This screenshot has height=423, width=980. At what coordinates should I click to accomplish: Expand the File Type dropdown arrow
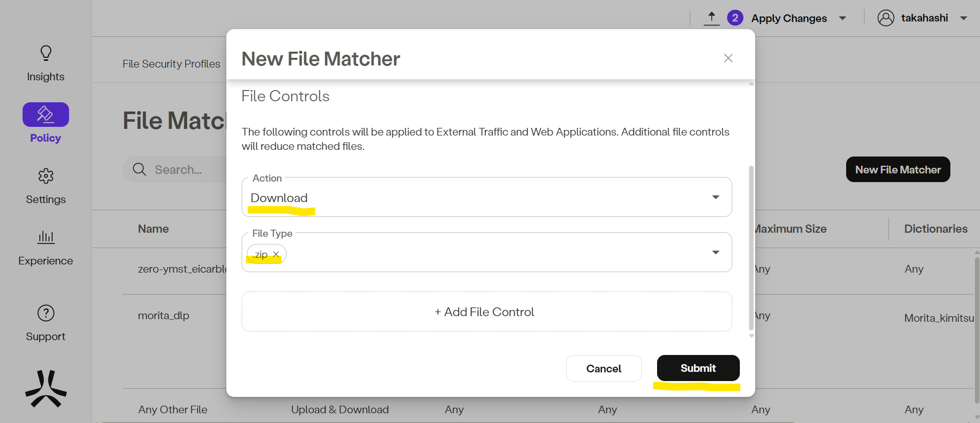[716, 253]
